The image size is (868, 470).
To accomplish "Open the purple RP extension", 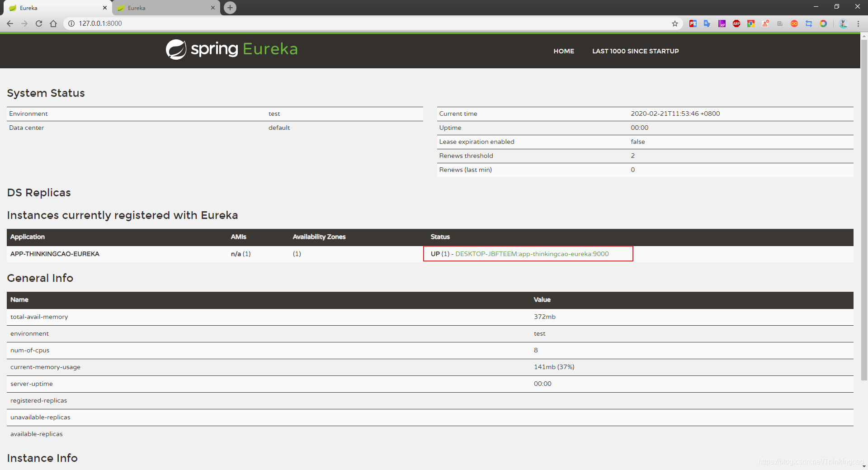I will pos(722,24).
